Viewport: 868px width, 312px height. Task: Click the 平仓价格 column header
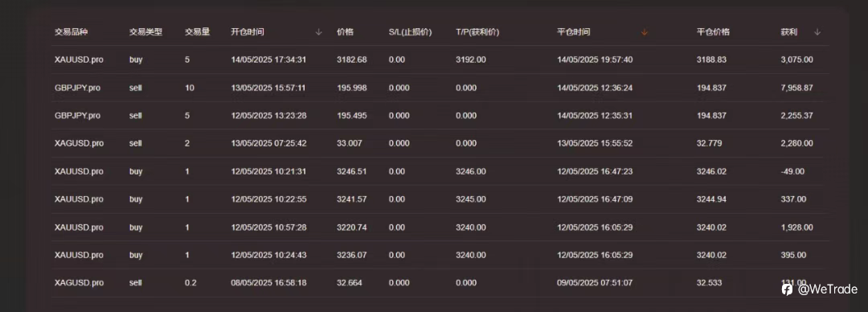[713, 32]
